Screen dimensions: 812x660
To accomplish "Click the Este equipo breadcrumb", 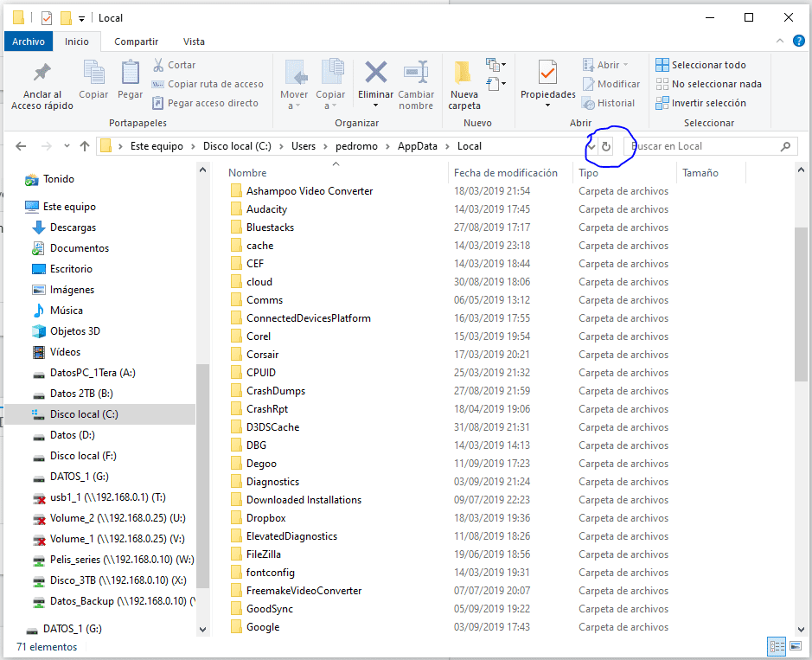I will coord(157,146).
